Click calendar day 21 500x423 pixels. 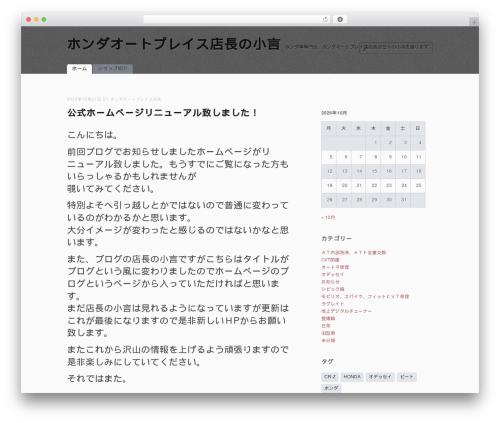(359, 186)
